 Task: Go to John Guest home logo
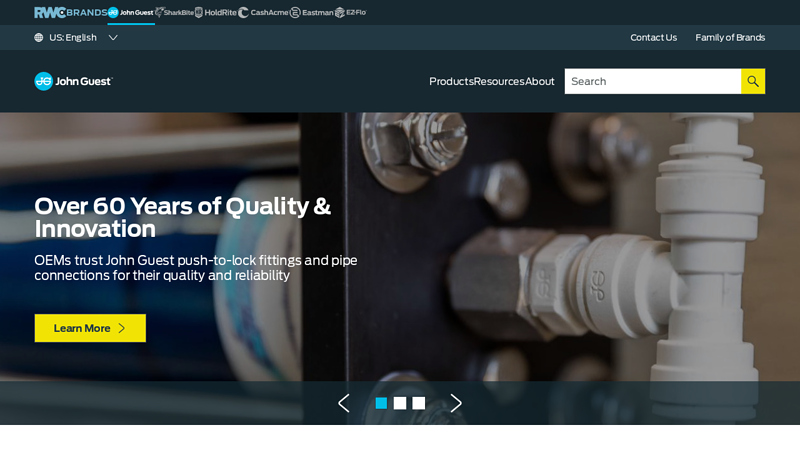point(73,81)
